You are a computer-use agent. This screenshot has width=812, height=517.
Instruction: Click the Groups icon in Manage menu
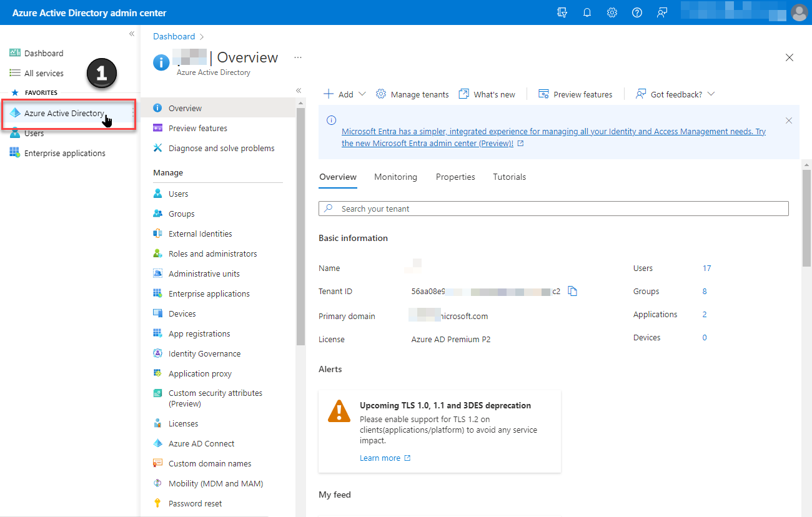(x=157, y=214)
